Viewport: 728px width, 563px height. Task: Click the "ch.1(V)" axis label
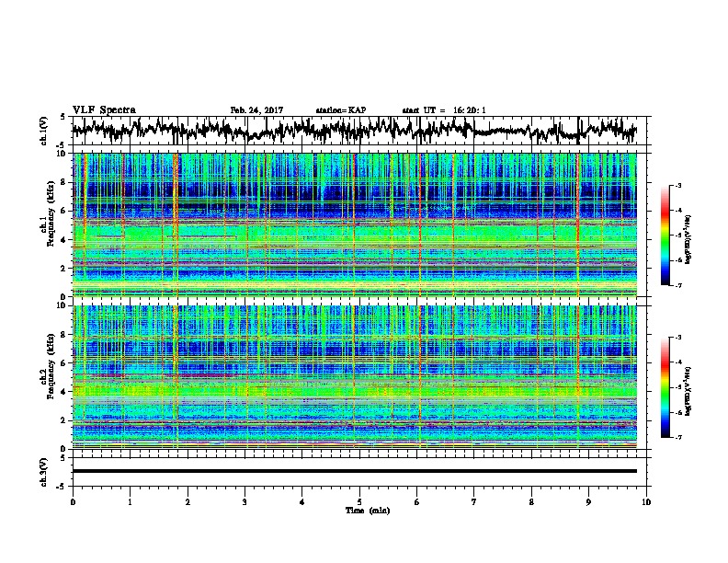point(44,131)
